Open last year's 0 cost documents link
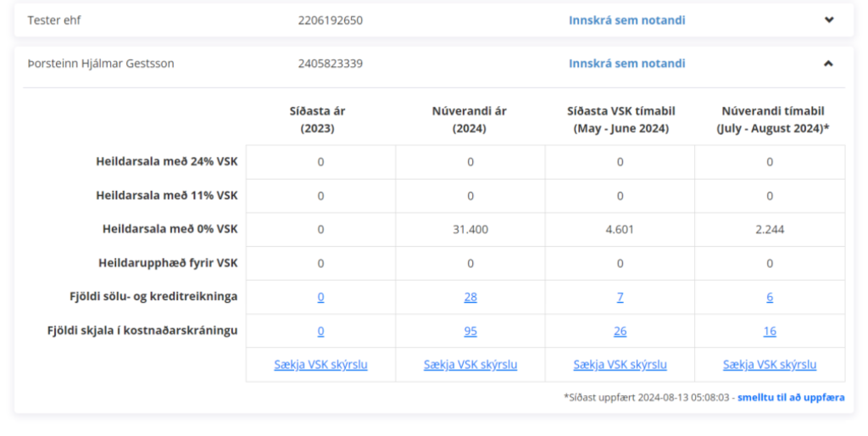The image size is (868, 436). click(x=320, y=331)
